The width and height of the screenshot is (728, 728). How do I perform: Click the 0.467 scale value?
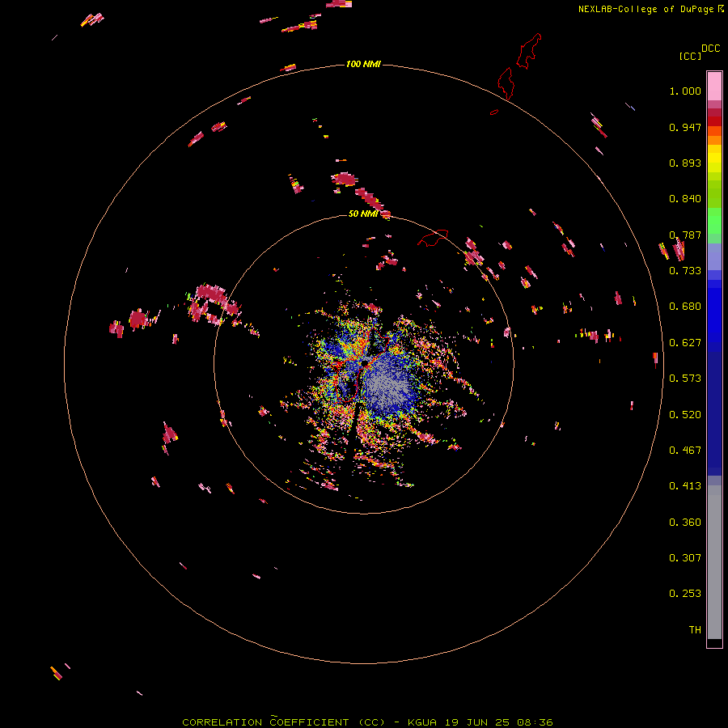pos(685,451)
